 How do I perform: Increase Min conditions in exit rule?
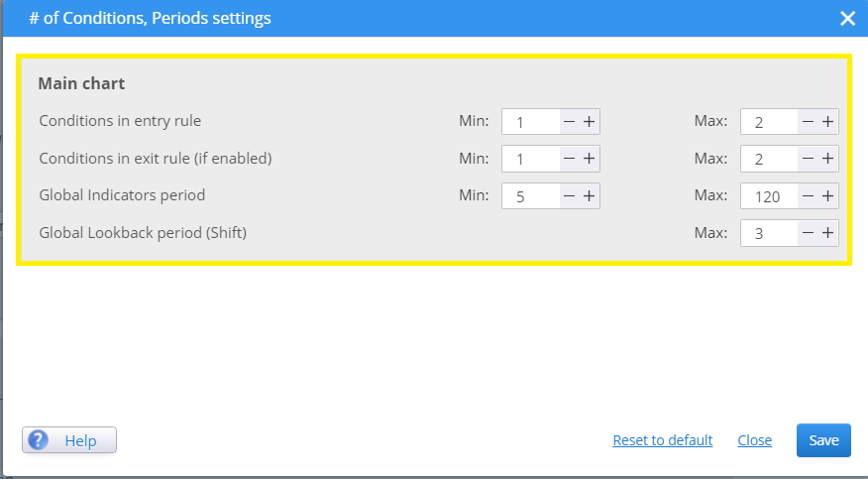click(589, 159)
